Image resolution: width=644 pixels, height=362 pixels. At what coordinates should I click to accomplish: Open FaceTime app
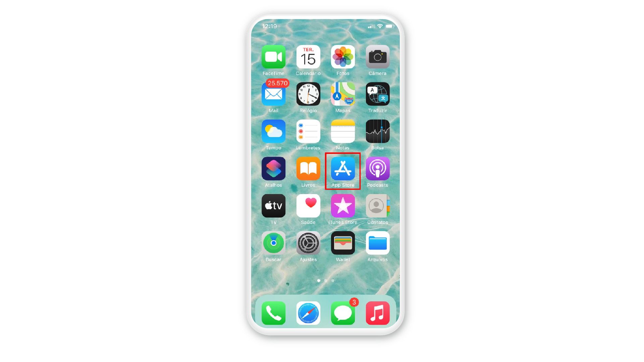tap(273, 57)
